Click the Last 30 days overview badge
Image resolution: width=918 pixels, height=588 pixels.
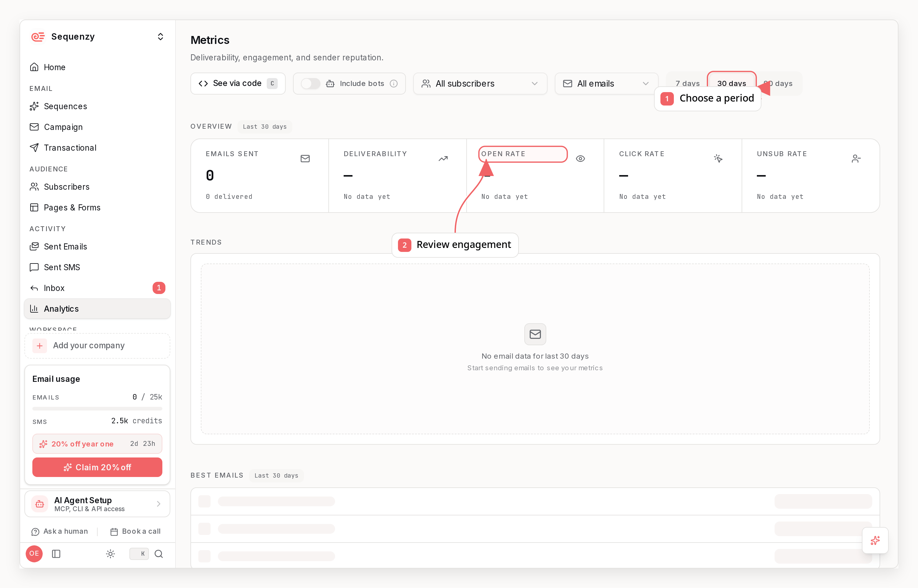coord(265,127)
